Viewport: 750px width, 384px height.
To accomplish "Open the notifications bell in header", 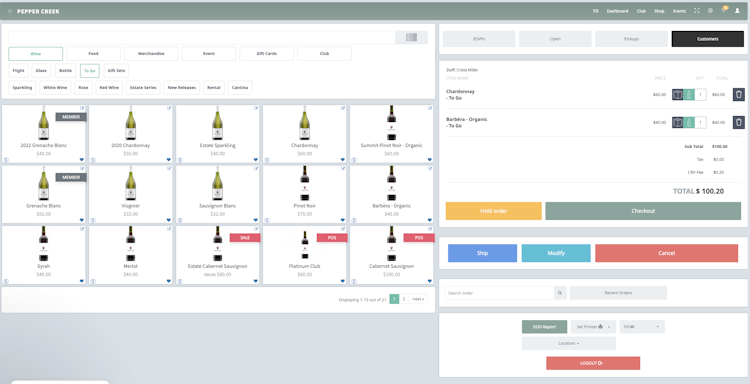I will [724, 11].
